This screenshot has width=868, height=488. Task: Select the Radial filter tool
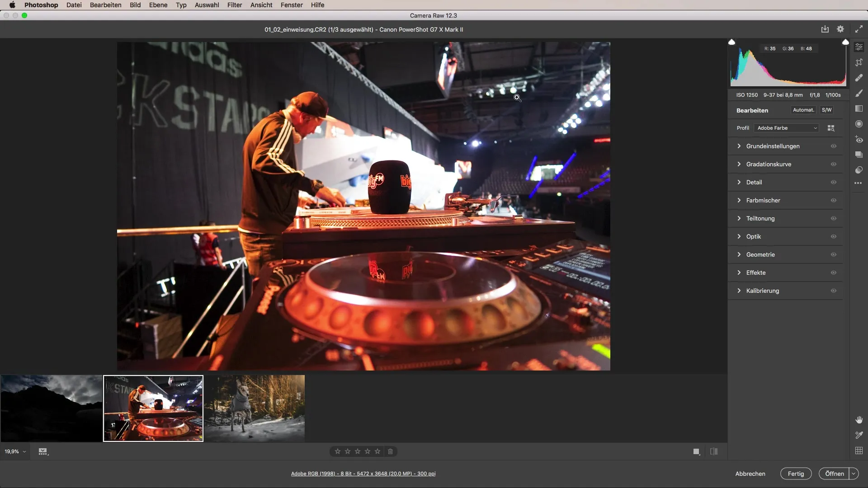[859, 124]
